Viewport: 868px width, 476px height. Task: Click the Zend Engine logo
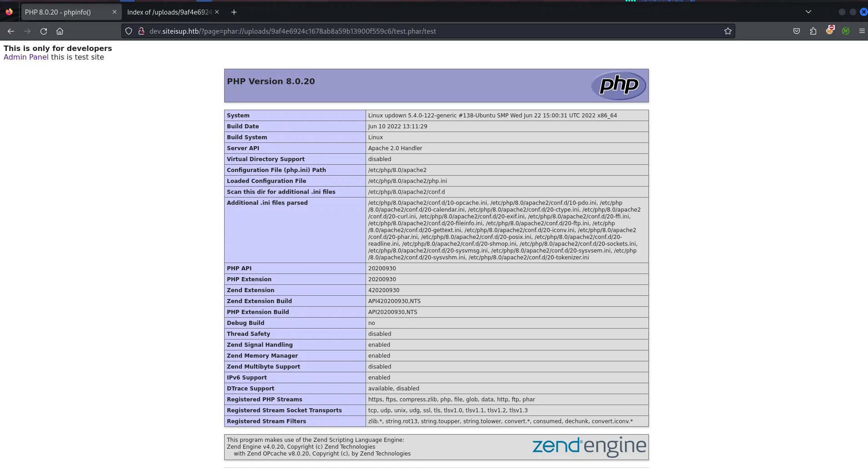pos(589,447)
